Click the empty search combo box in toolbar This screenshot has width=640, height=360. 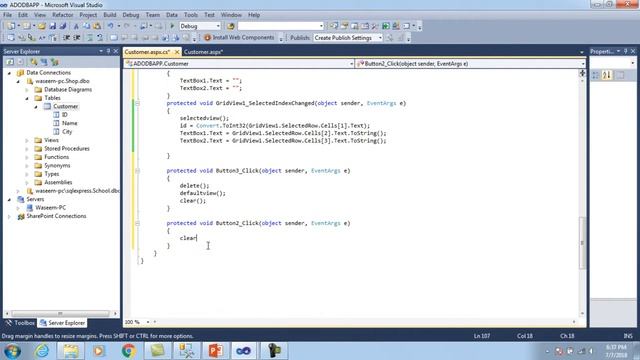[281, 26]
